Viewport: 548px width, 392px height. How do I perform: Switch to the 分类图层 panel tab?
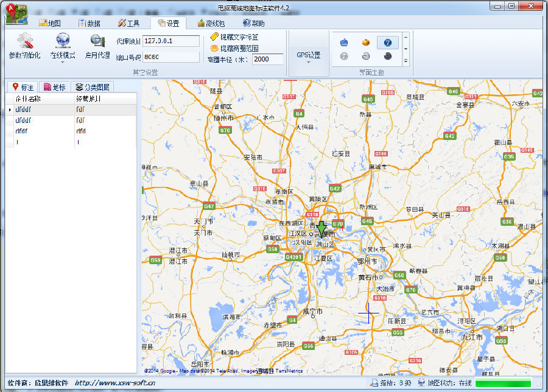(93, 87)
